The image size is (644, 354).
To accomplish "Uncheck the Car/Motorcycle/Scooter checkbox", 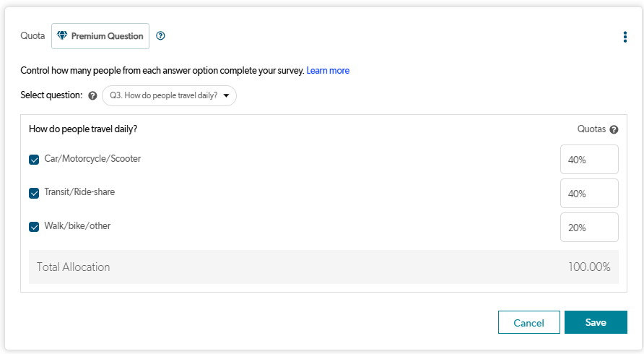I will tap(34, 160).
